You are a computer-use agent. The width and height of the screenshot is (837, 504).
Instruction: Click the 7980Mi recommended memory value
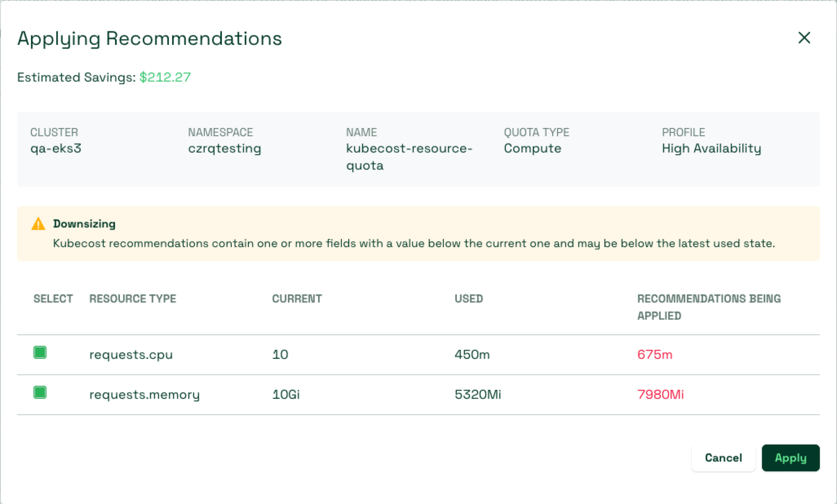660,395
